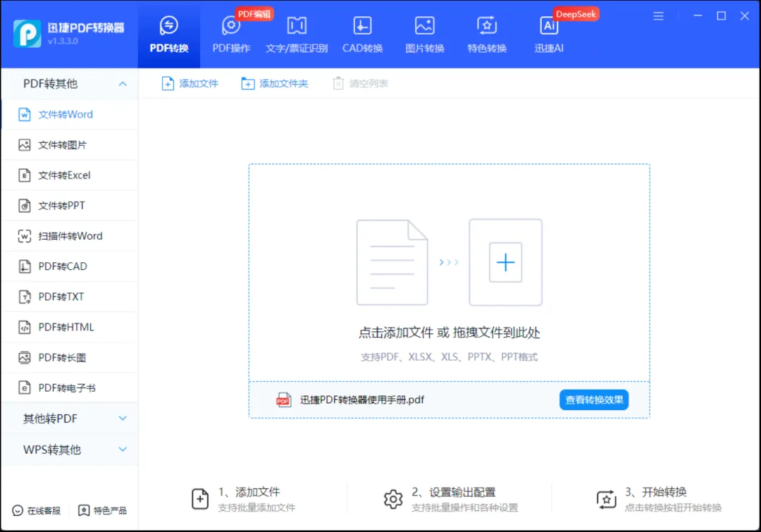Collapse the PDF转其他 section chevron
Image resolution: width=761 pixels, height=532 pixels.
point(123,84)
